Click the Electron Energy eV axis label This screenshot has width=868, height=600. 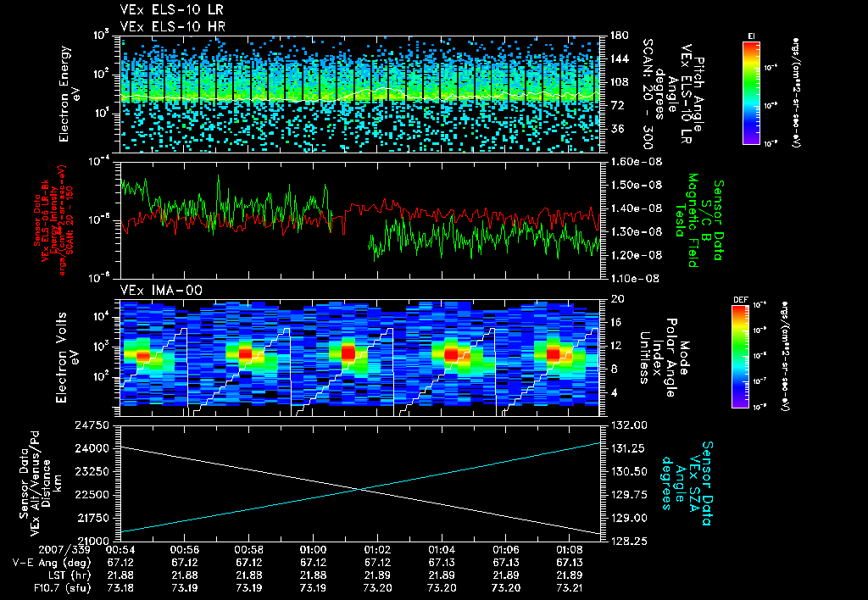(70, 94)
